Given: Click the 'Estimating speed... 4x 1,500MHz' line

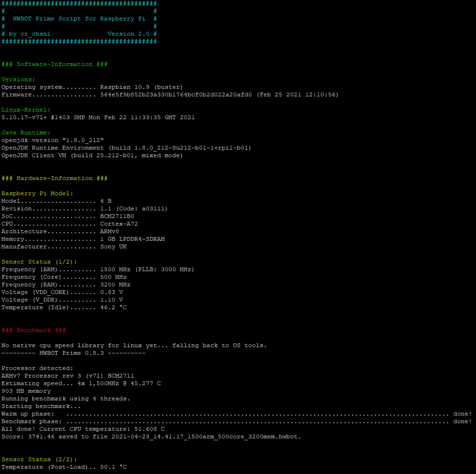Looking at the screenshot, I should point(81,383).
